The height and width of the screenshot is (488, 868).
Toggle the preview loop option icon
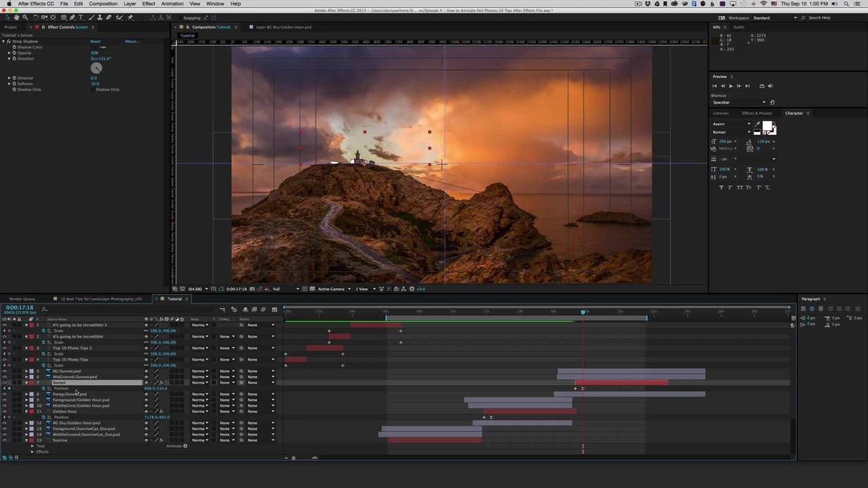pyautogui.click(x=762, y=86)
